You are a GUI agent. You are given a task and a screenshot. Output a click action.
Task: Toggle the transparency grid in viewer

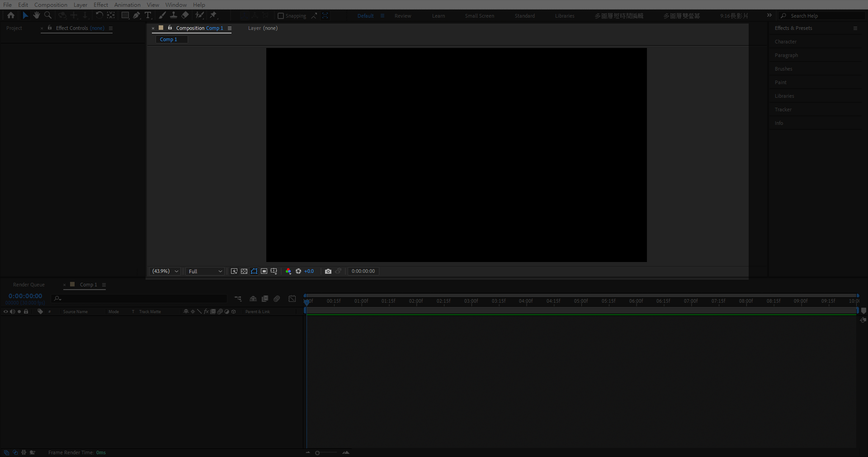pyautogui.click(x=244, y=271)
